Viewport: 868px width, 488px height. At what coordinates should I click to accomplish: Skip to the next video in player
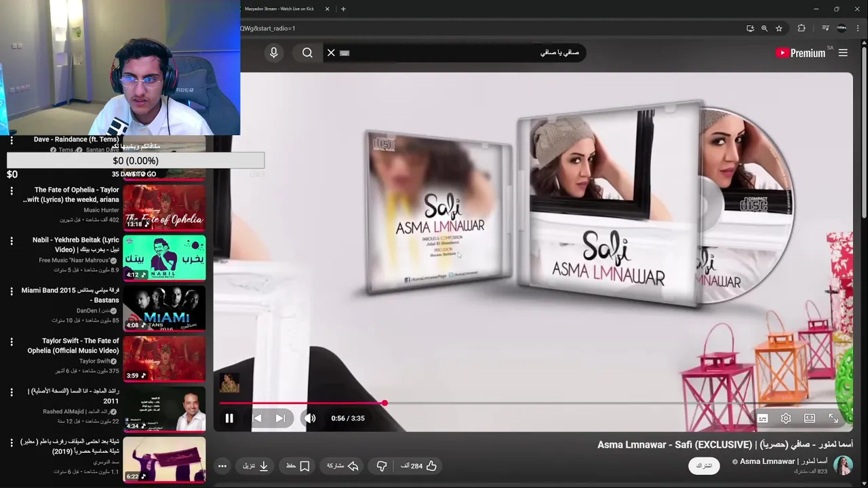click(x=280, y=418)
